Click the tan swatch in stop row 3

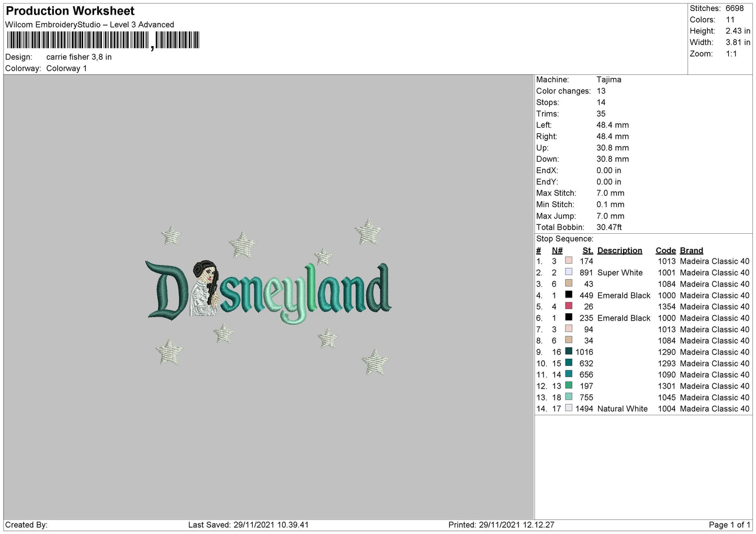tap(569, 283)
